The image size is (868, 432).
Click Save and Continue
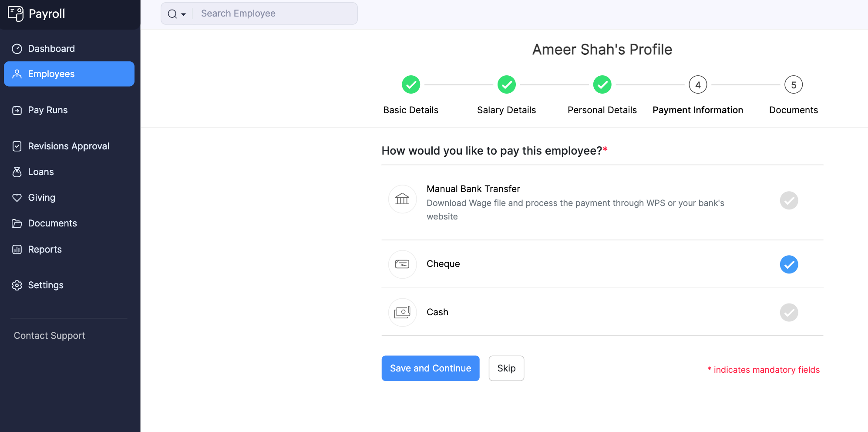click(430, 368)
